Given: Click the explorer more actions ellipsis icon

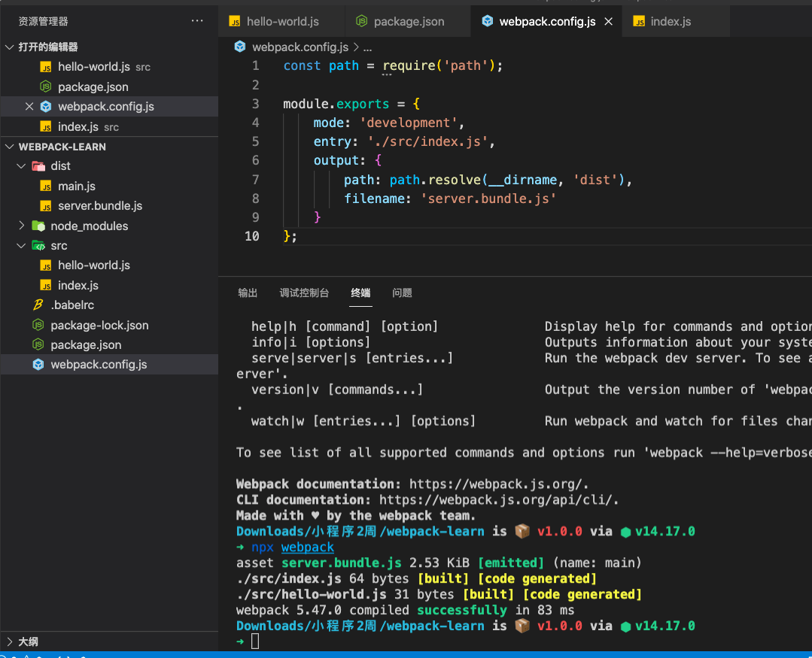Looking at the screenshot, I should [197, 21].
